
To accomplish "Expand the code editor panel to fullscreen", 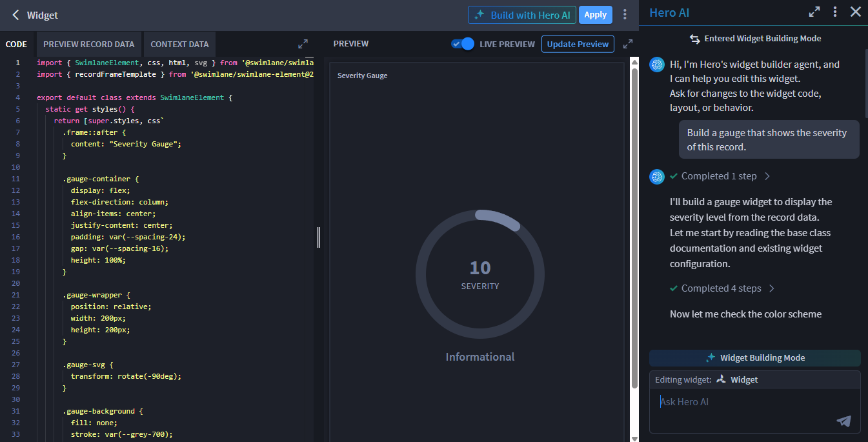I will pyautogui.click(x=303, y=44).
